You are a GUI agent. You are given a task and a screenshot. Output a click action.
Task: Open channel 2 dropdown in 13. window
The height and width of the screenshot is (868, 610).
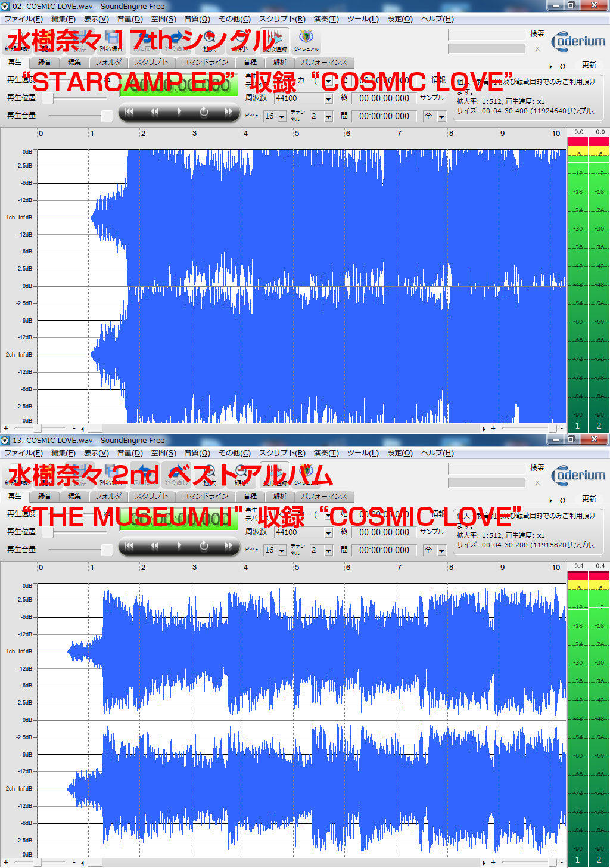[x=328, y=550]
